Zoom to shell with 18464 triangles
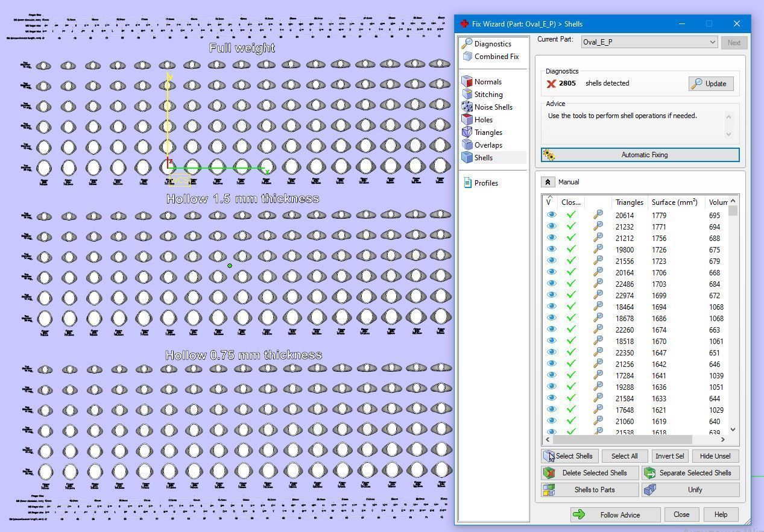 tap(598, 307)
